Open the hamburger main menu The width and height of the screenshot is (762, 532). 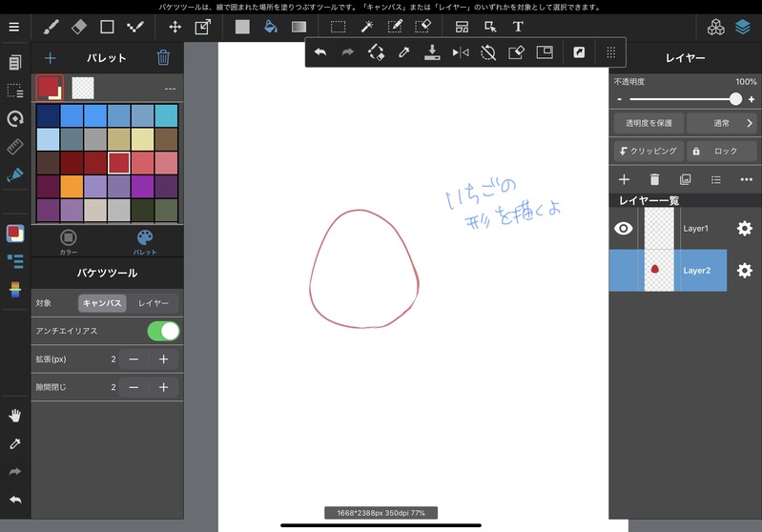point(13,27)
